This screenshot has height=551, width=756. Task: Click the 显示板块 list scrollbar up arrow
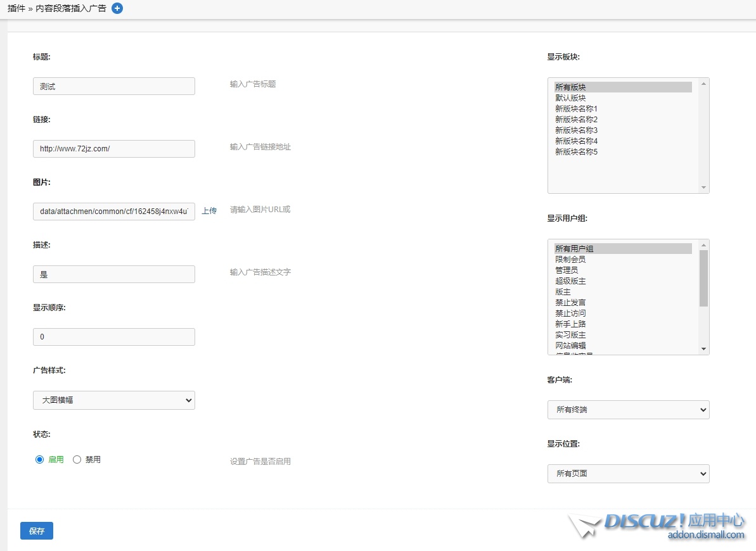click(703, 84)
